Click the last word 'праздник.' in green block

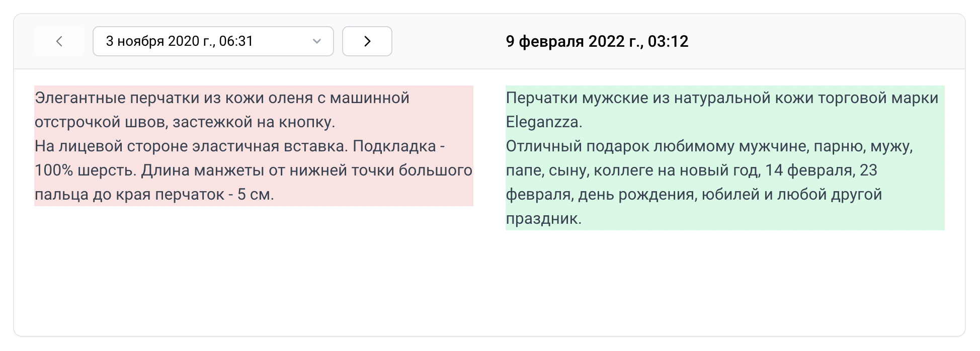tap(543, 219)
